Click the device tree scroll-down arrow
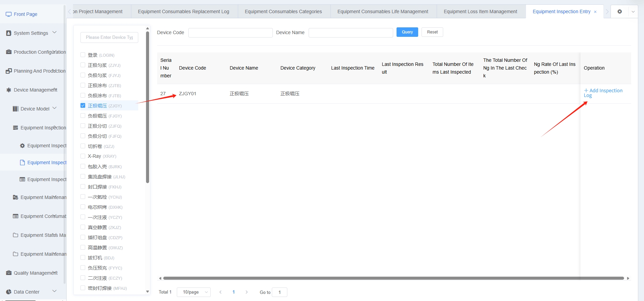This screenshot has height=301, width=644. coord(147,292)
